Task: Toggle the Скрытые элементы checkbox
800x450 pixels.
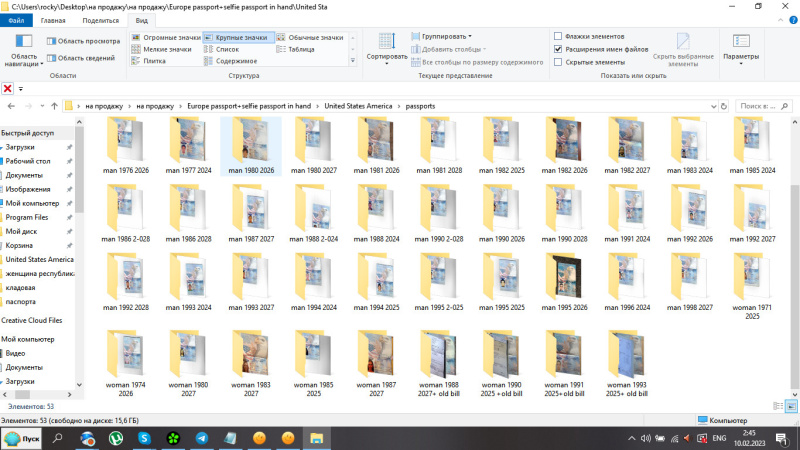Action: click(x=558, y=62)
